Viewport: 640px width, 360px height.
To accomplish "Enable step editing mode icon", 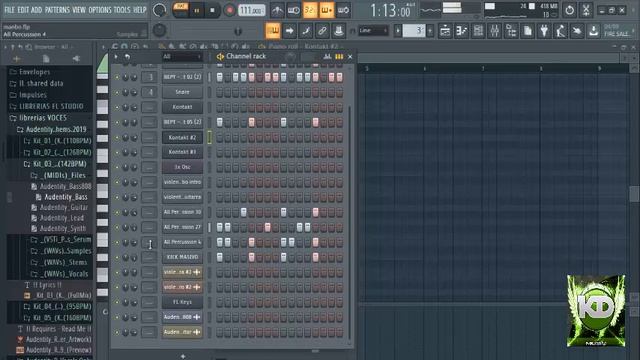I will pos(306,31).
